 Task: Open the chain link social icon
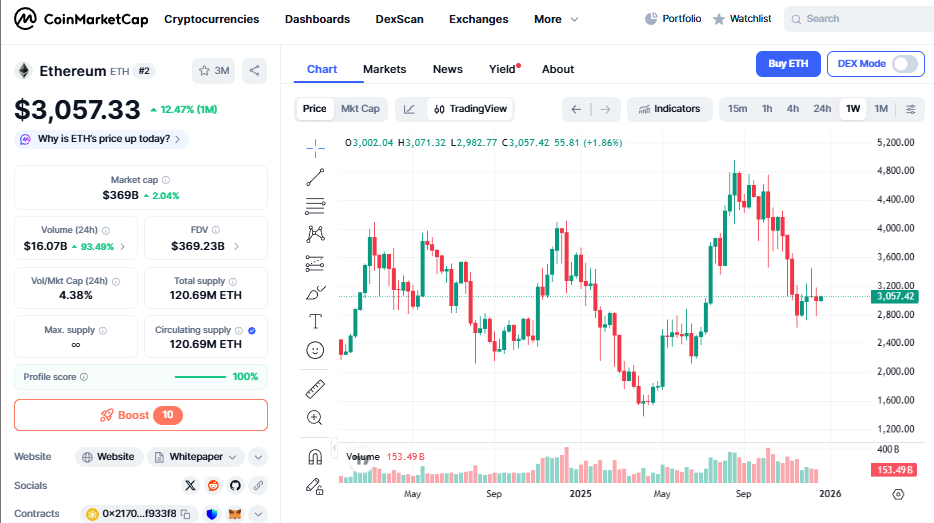(x=258, y=485)
